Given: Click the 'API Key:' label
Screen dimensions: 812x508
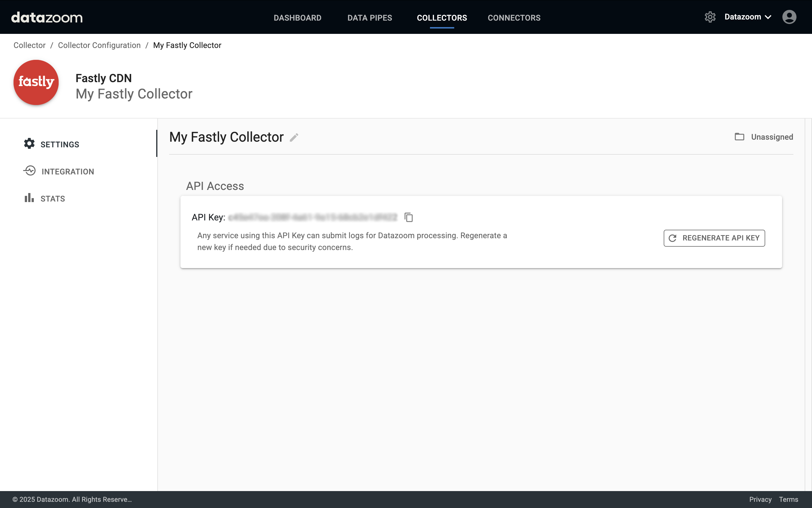Looking at the screenshot, I should coord(208,217).
